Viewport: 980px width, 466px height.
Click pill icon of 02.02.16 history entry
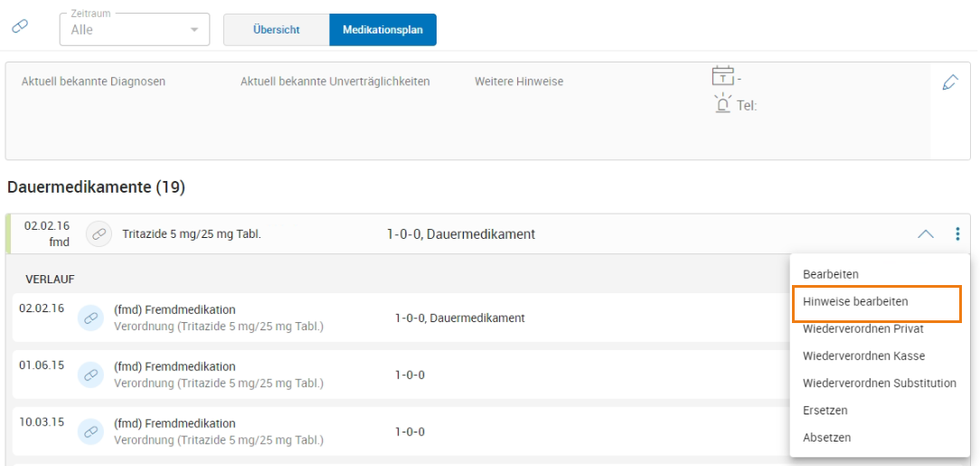pyautogui.click(x=90, y=318)
